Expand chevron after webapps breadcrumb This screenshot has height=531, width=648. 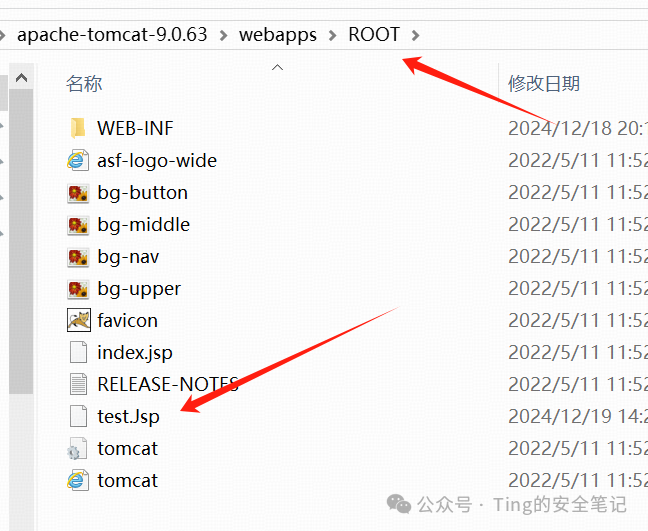tap(333, 36)
